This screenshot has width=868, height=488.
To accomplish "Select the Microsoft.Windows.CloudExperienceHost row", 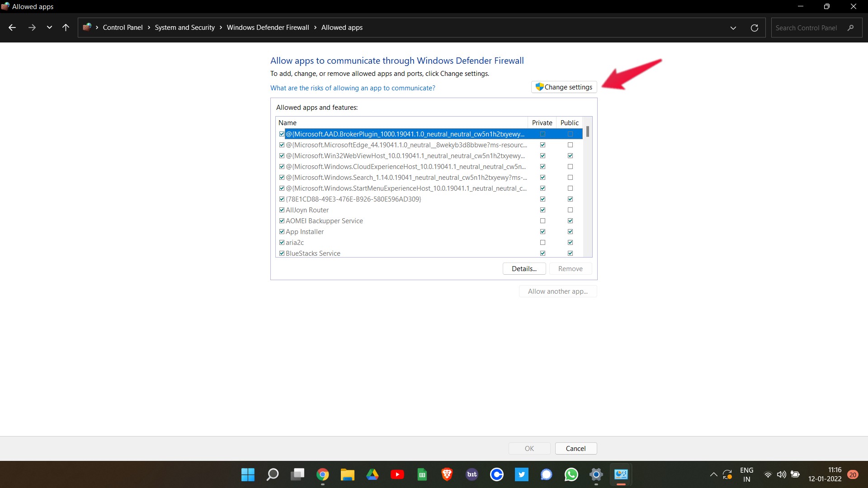I will [x=429, y=167].
